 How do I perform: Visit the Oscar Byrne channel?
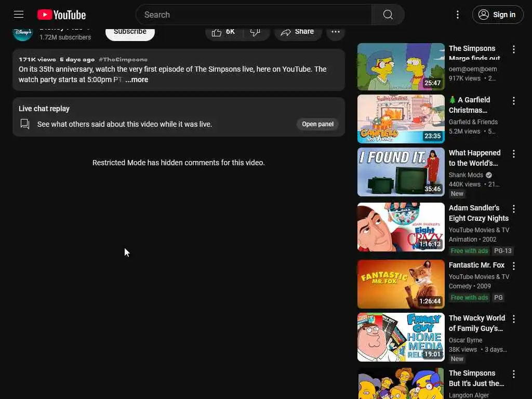click(x=465, y=340)
